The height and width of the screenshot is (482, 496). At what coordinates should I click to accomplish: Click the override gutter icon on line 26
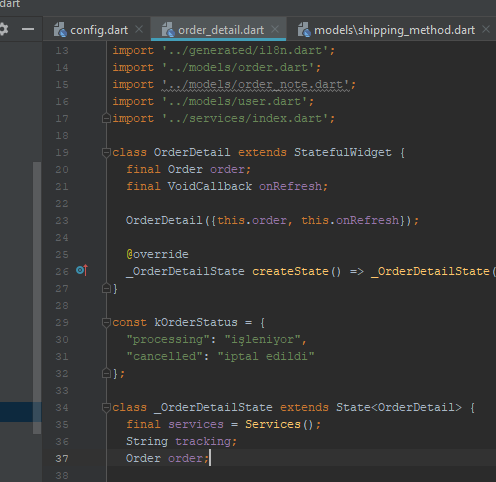(82, 270)
